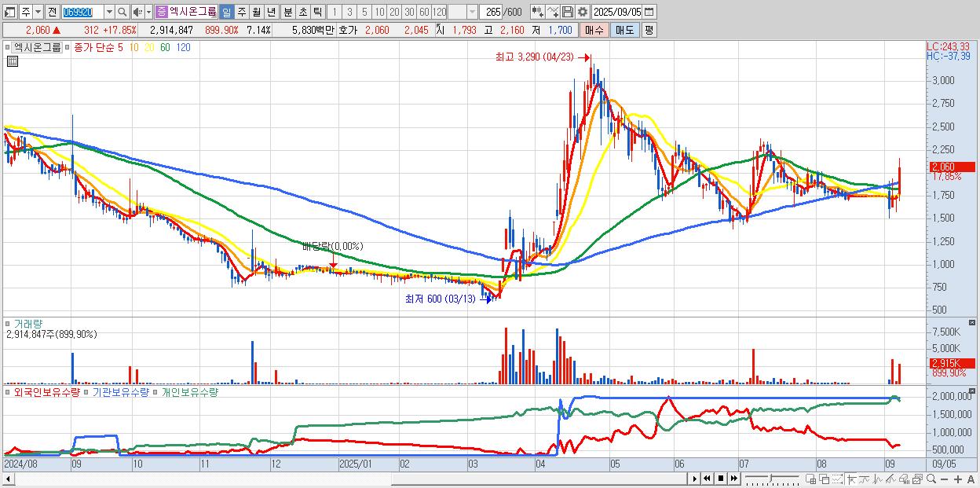
Task: Click the 전 button near stock code
Action: point(52,12)
